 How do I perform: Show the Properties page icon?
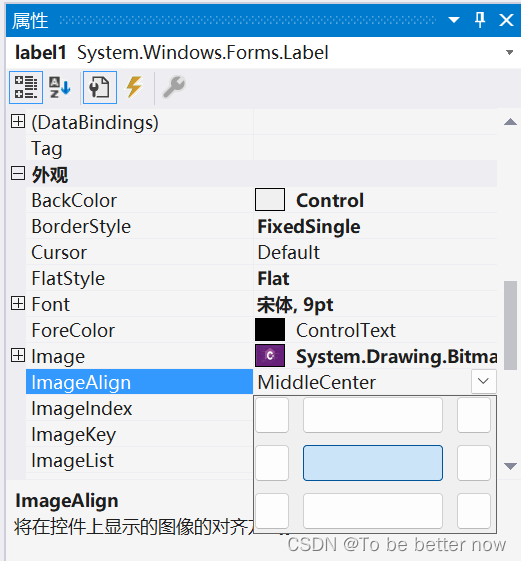99,87
